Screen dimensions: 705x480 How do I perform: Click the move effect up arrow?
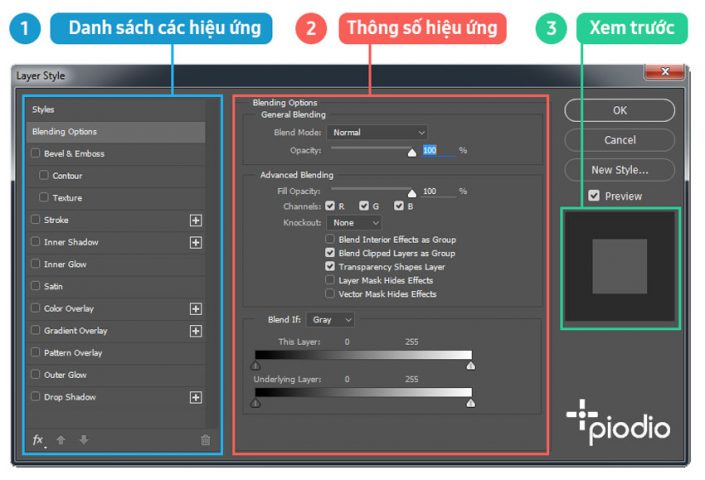pos(61,440)
